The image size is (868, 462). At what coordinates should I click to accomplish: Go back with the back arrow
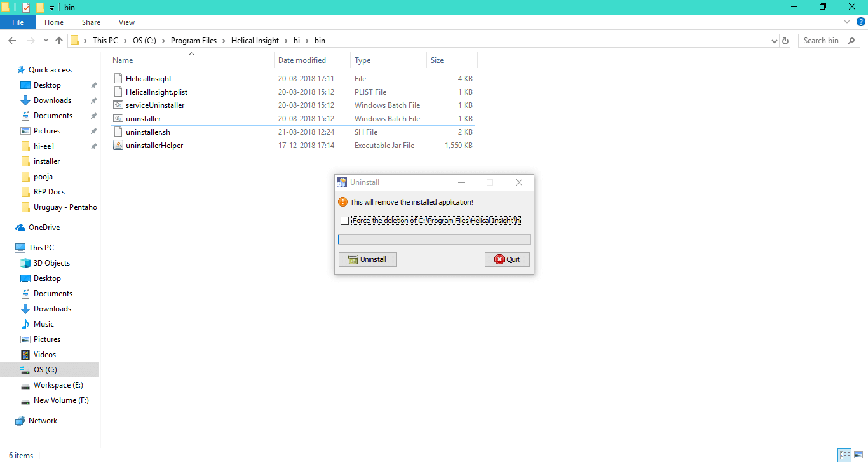tap(11, 41)
